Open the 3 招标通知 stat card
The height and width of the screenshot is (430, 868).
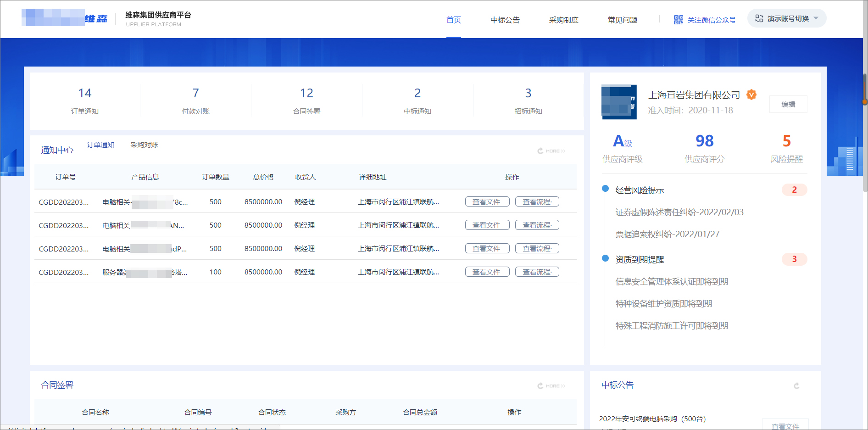529,101
